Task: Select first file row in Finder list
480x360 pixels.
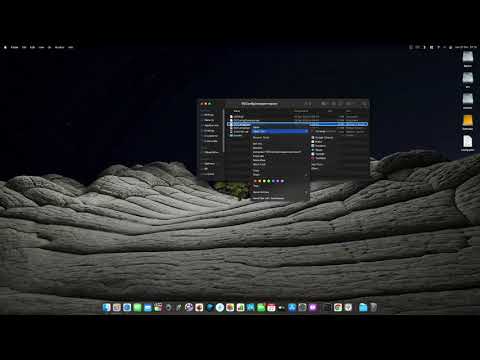Action: (297, 117)
